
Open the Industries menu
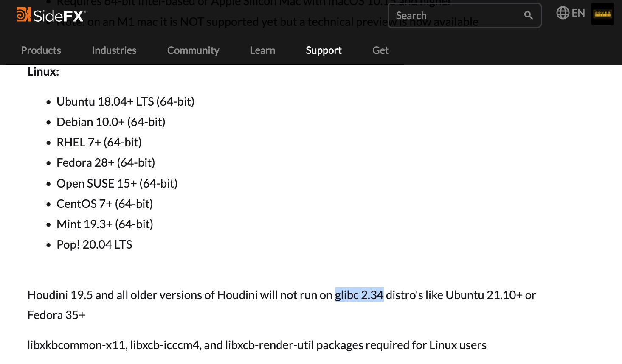(114, 50)
